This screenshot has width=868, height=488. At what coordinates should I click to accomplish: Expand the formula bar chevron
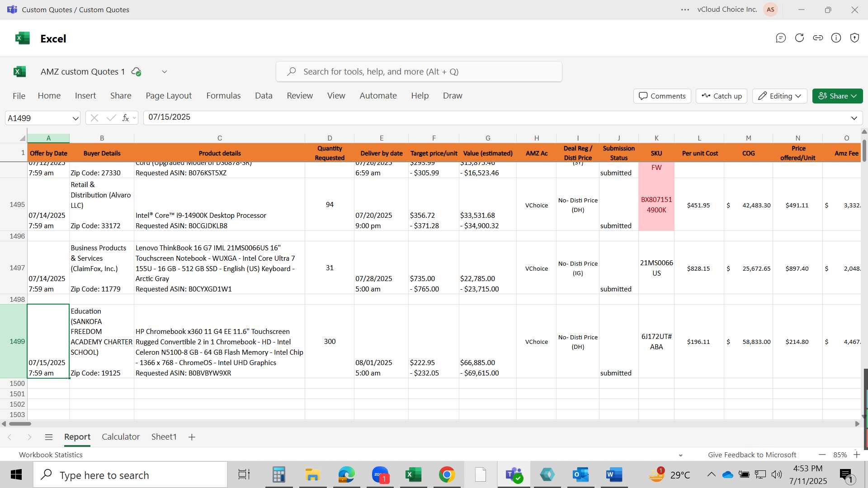point(854,118)
